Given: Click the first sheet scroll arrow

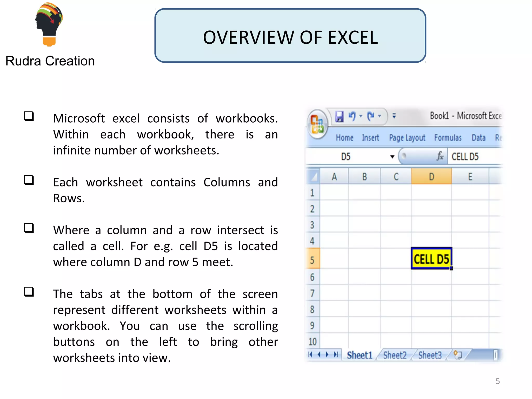Looking at the screenshot, I should (310, 355).
